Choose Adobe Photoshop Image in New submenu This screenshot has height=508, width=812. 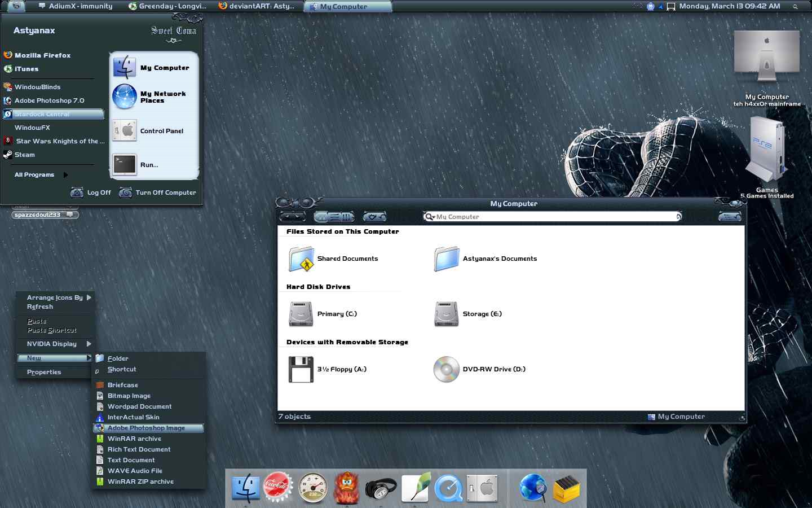(148, 428)
